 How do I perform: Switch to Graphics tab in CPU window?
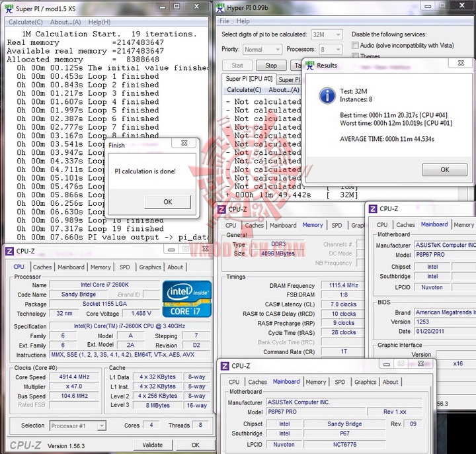(150, 267)
